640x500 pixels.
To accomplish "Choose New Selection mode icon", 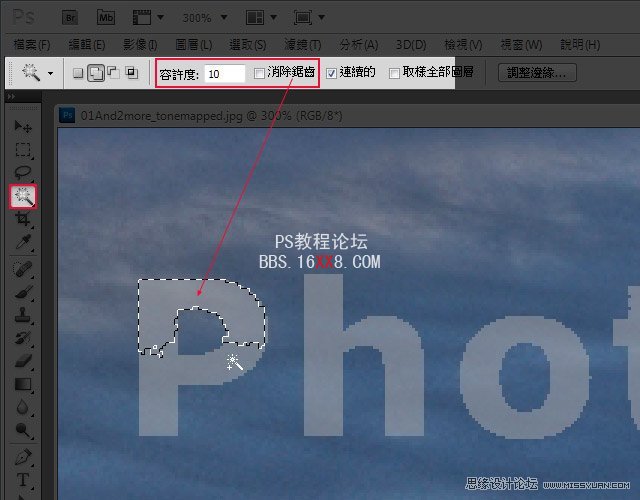I will 78,73.
